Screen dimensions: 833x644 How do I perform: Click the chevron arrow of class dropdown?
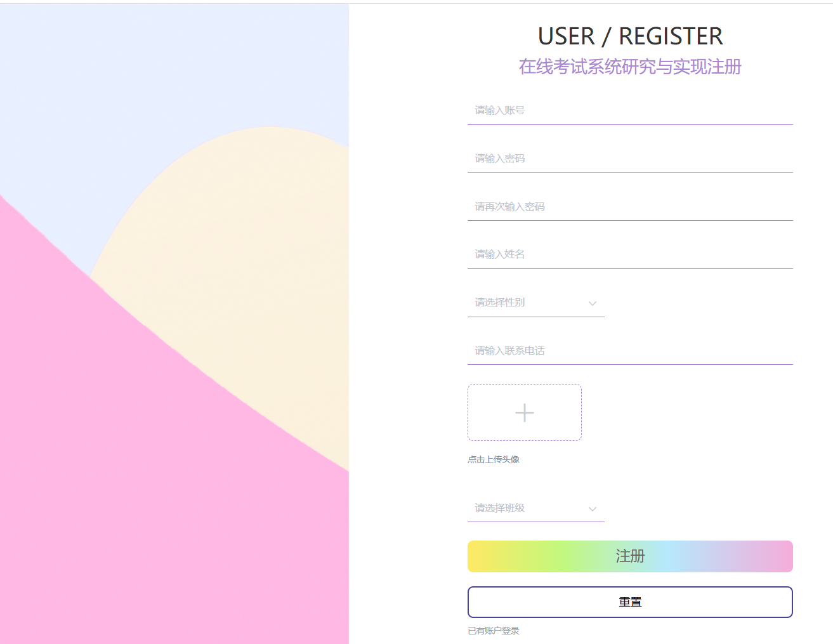point(593,509)
